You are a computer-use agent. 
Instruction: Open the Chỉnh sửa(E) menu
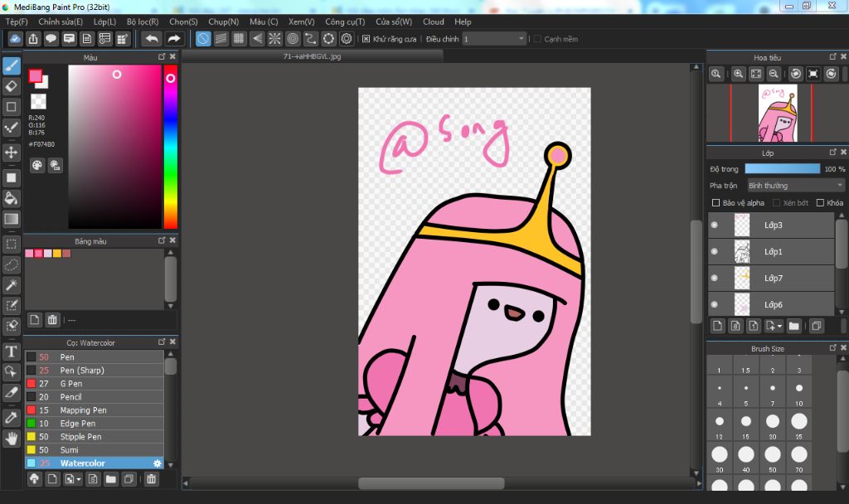[x=61, y=22]
